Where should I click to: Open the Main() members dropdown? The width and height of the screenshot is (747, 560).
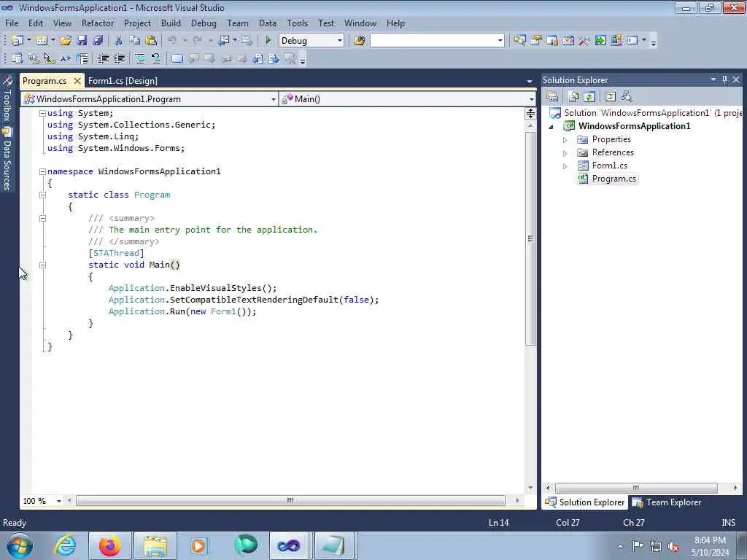pyautogui.click(x=531, y=99)
